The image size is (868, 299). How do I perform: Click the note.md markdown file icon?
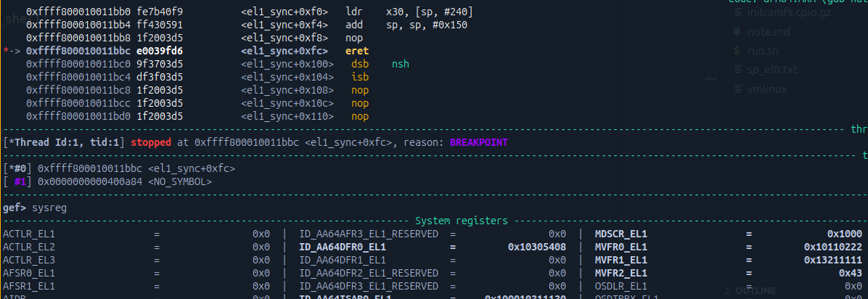point(737,32)
